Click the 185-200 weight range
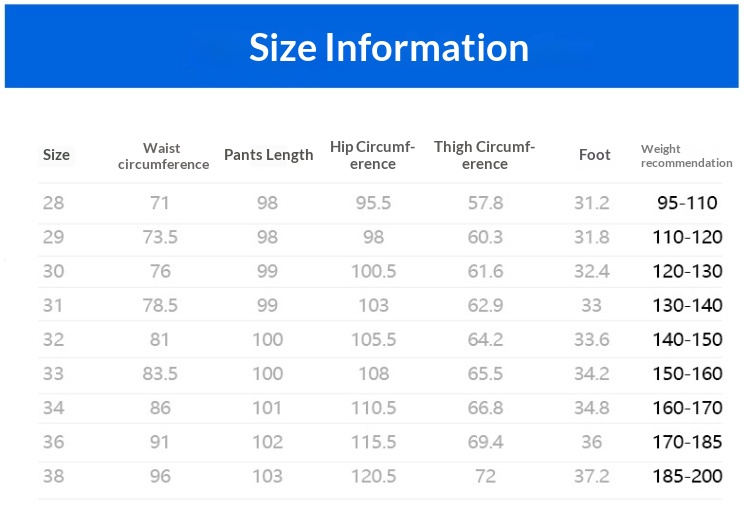The height and width of the screenshot is (506, 745). pos(687,476)
